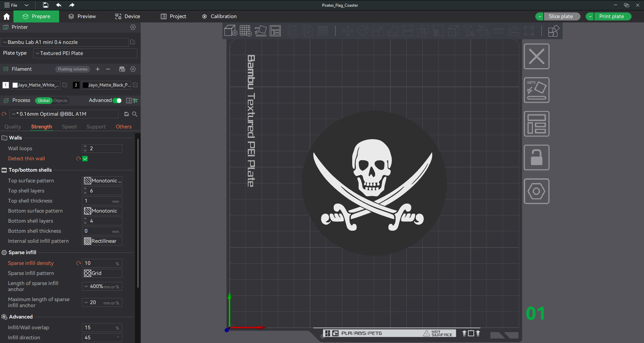Click Arrange all objects in the top toolbar
Viewport: 644px width, 343px height.
pyautogui.click(x=275, y=31)
